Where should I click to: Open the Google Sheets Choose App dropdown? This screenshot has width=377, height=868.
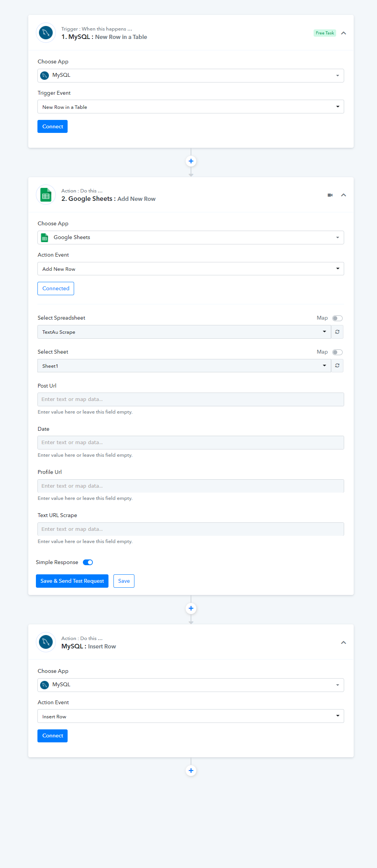(191, 238)
